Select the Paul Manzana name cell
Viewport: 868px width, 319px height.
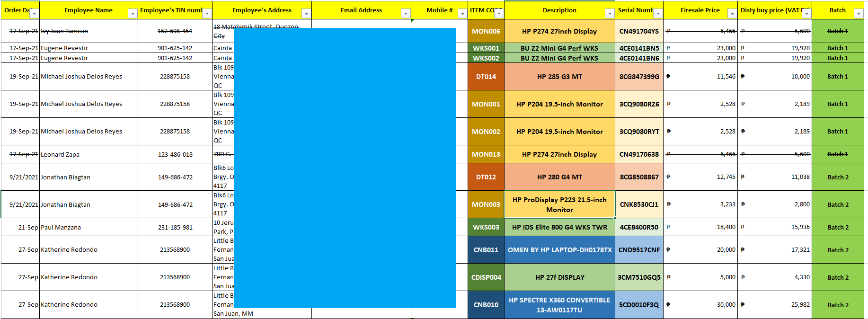pyautogui.click(x=89, y=227)
